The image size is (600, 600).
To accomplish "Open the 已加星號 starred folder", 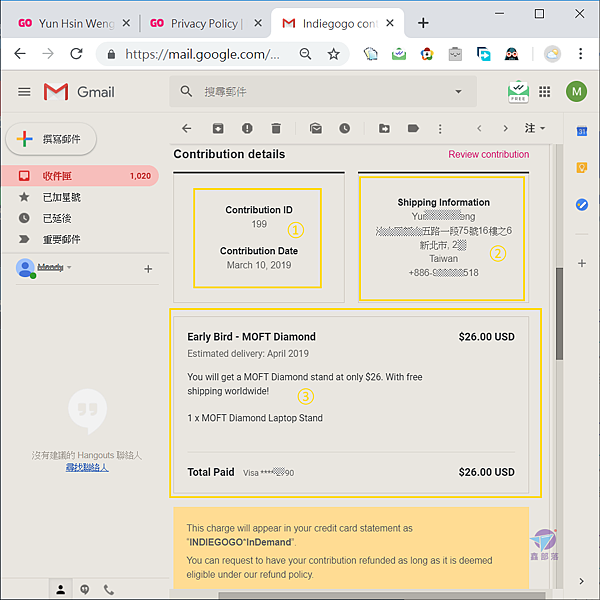I will click(61, 197).
